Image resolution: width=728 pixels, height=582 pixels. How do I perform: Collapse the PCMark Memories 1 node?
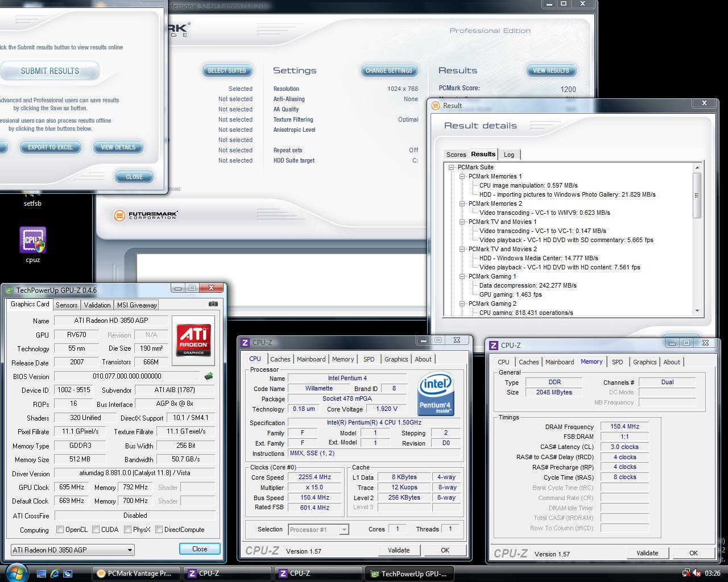[x=462, y=176]
